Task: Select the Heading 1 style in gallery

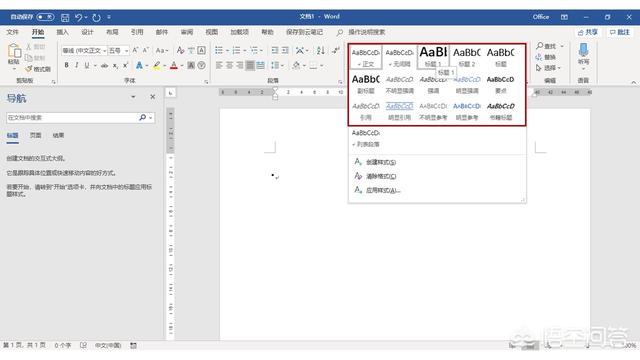Action: coord(433,56)
